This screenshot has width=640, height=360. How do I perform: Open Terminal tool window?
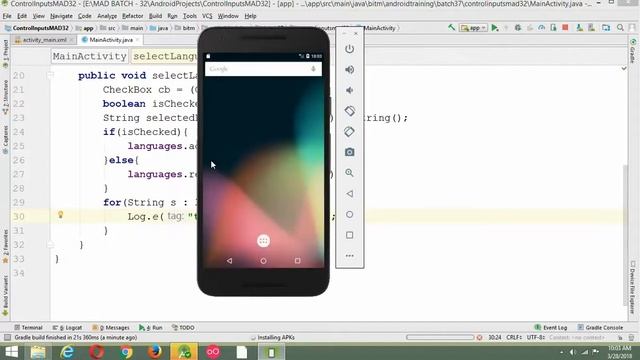[x=28, y=328]
